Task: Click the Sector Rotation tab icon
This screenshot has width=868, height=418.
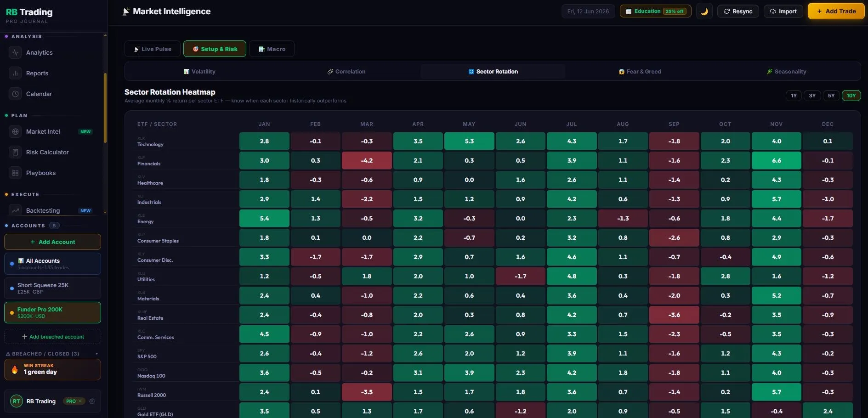Action: pos(471,72)
